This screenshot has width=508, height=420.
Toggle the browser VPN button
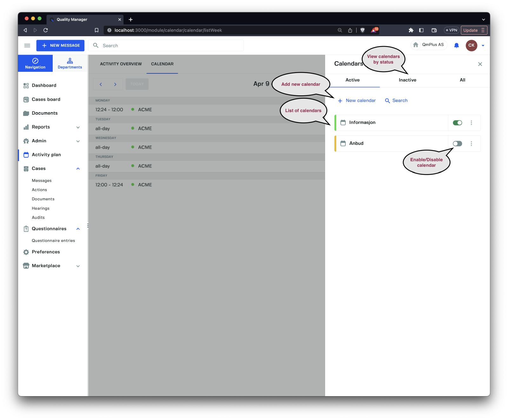click(451, 30)
